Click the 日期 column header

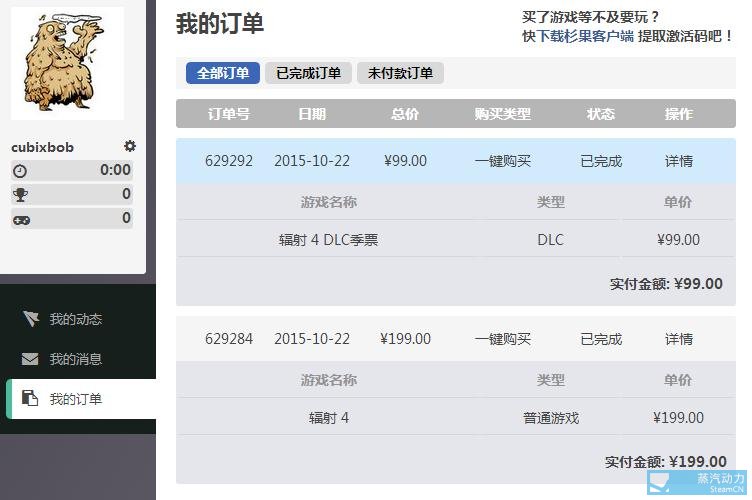pyautogui.click(x=312, y=114)
